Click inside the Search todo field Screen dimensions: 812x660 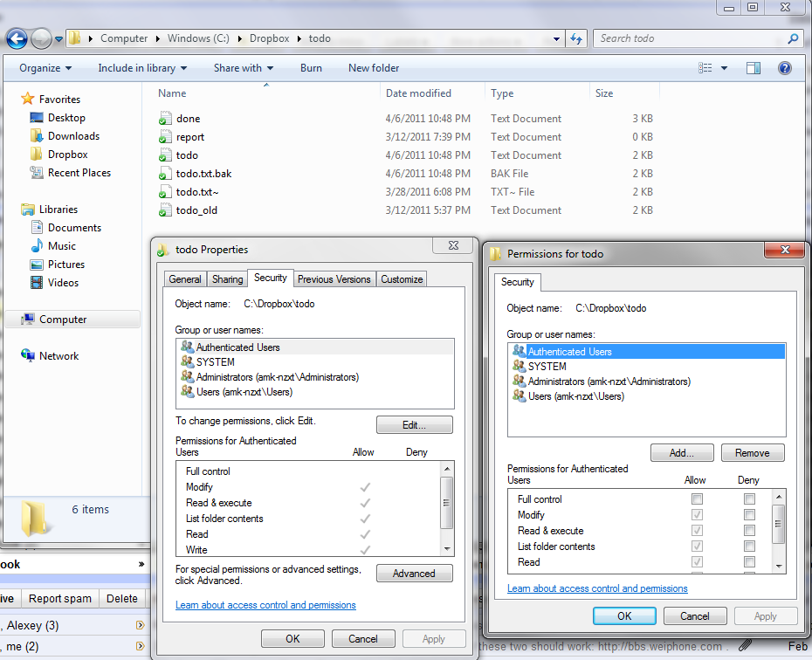681,38
